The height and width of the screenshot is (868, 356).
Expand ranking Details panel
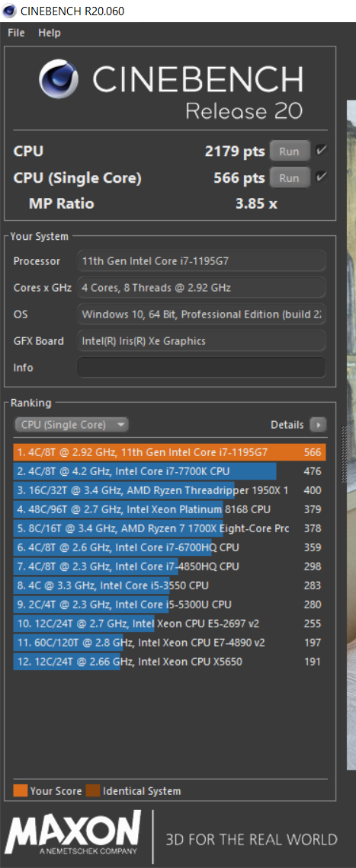(x=298, y=425)
